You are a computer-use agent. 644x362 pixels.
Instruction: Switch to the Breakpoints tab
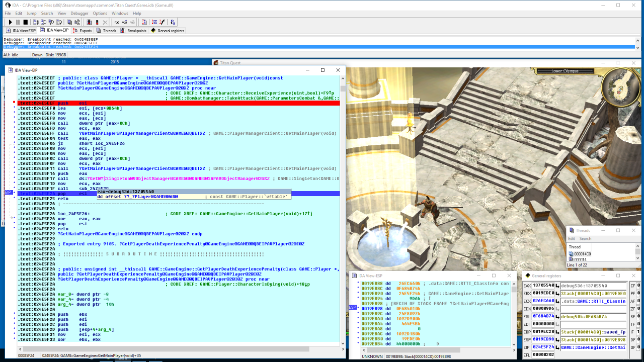[133, 31]
